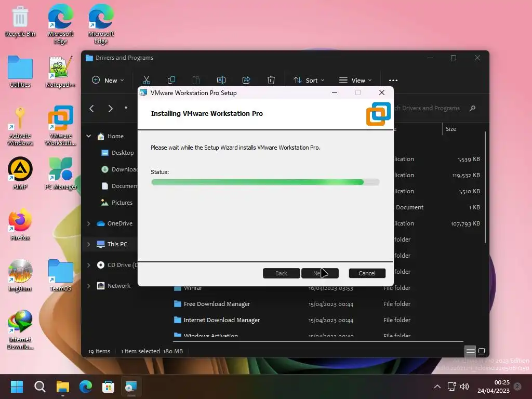Click the Delete trash icon in Explorer toolbar
This screenshot has width=532, height=399.
tap(271, 80)
